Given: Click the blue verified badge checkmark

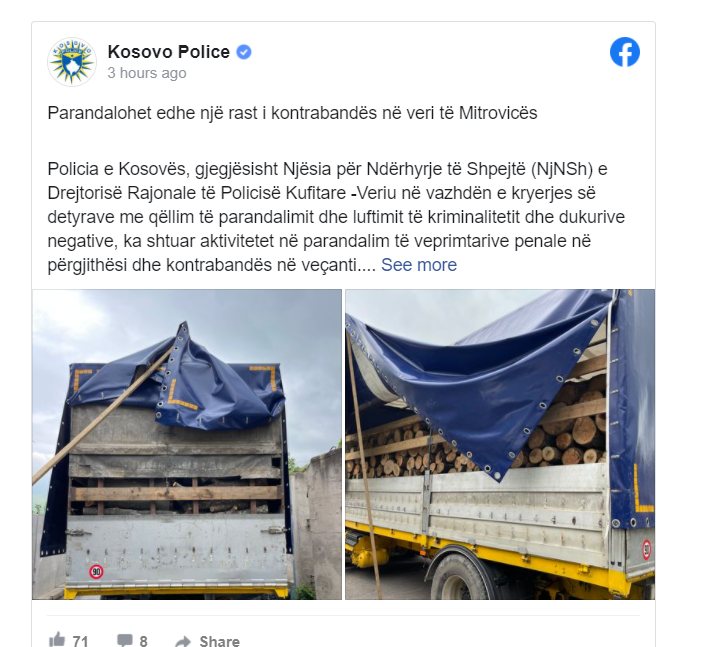Looking at the screenshot, I should (x=244, y=52).
